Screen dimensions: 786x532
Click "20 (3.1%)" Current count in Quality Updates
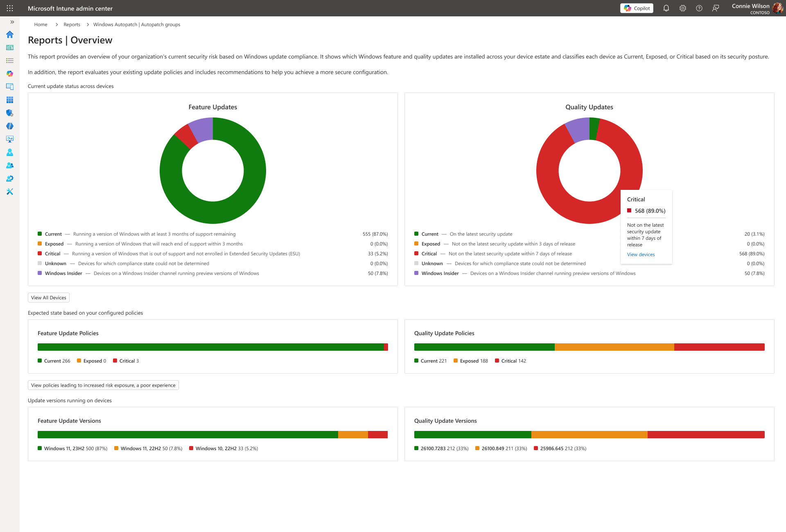click(754, 234)
